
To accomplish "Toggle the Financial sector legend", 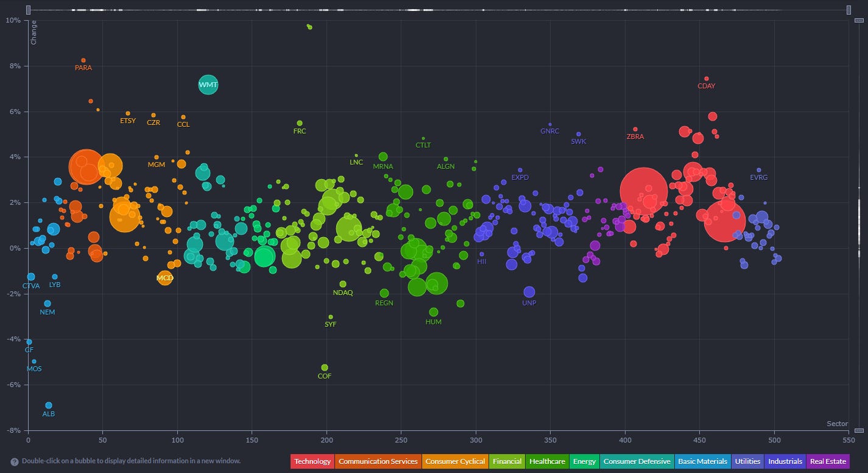I will (507, 461).
